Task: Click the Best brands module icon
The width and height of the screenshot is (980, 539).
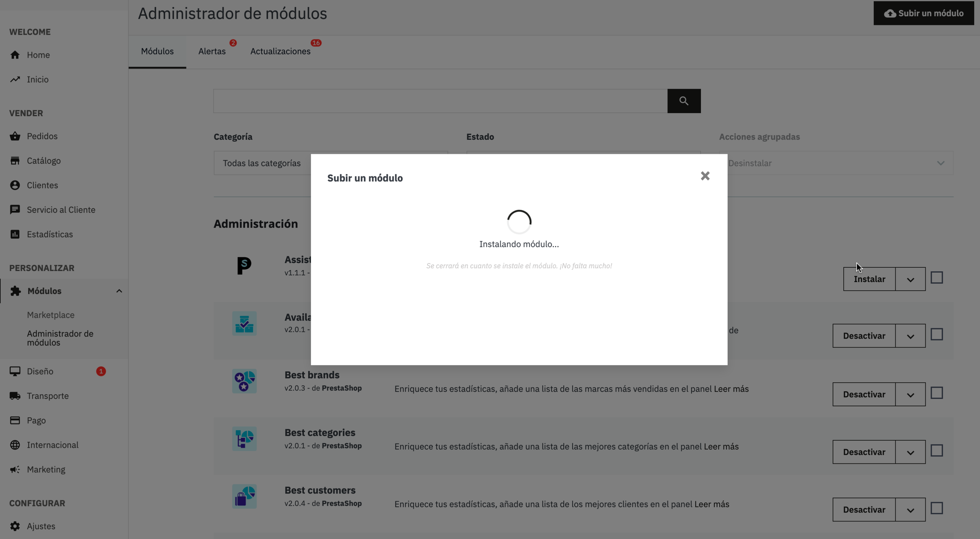Action: tap(244, 381)
